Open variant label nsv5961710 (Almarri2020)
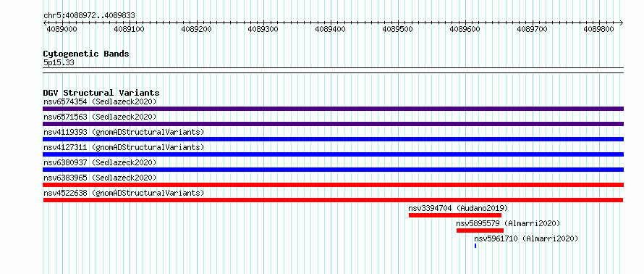This screenshot has height=274, width=644. tap(527, 238)
